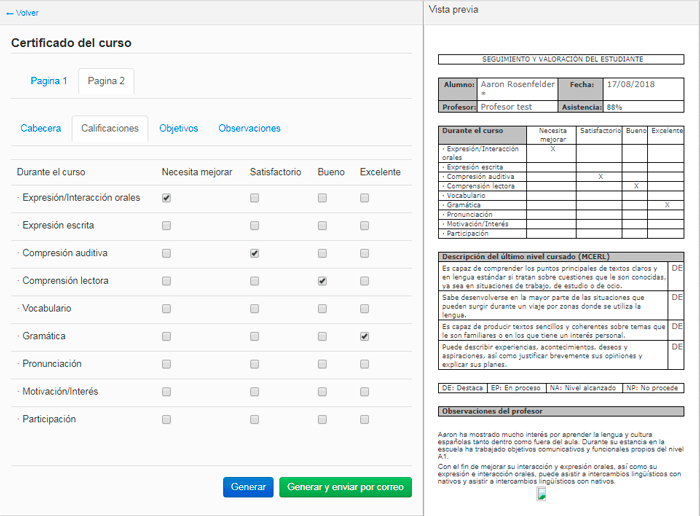Switch to the Pagina 1 tab
Viewport: 700px width, 516px height.
click(49, 81)
